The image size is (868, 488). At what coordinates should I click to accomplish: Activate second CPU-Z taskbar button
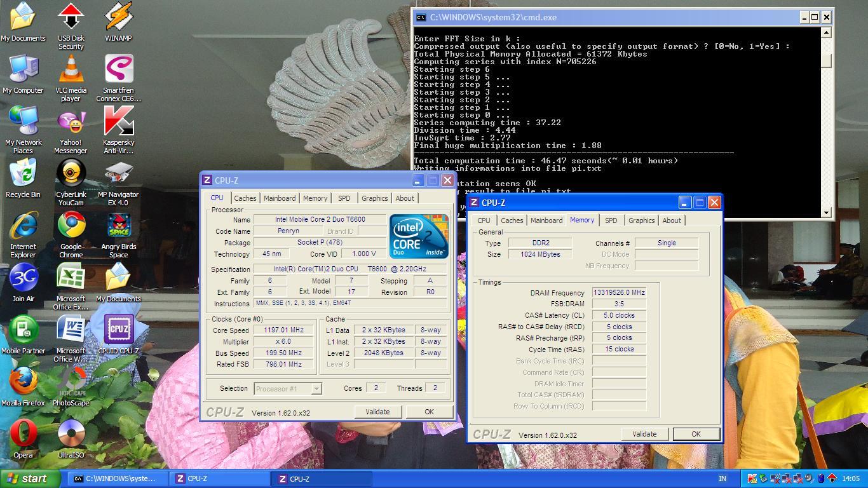pyautogui.click(x=322, y=478)
